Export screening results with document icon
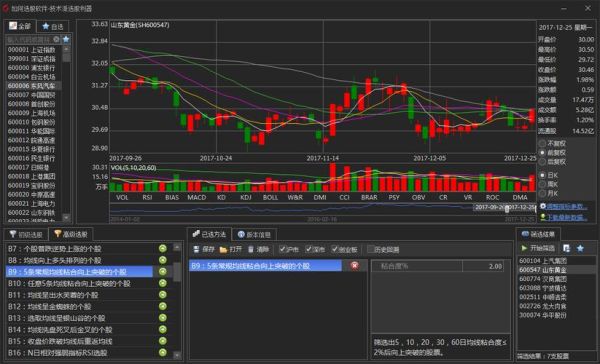 point(566,248)
